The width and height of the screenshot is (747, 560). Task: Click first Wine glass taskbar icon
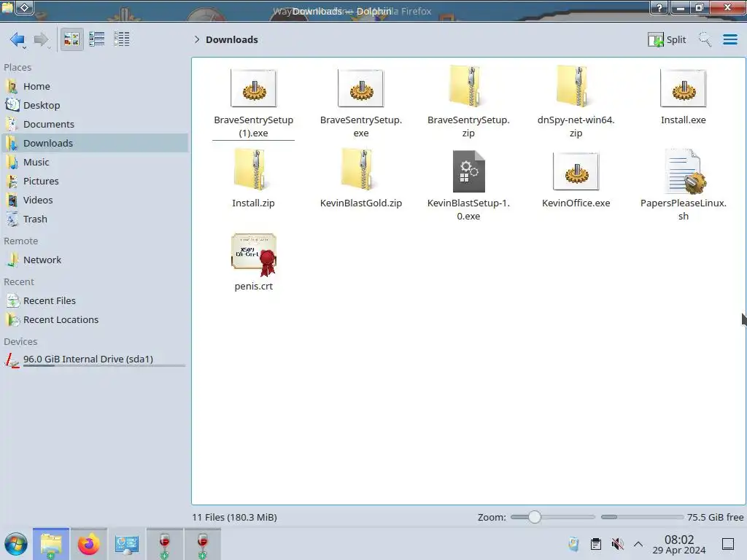[x=164, y=544]
